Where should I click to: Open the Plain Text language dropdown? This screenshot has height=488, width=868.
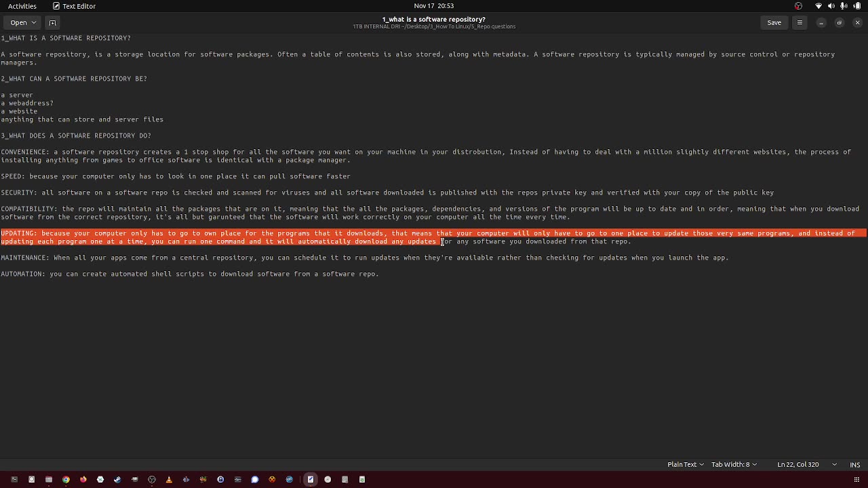[x=686, y=465]
